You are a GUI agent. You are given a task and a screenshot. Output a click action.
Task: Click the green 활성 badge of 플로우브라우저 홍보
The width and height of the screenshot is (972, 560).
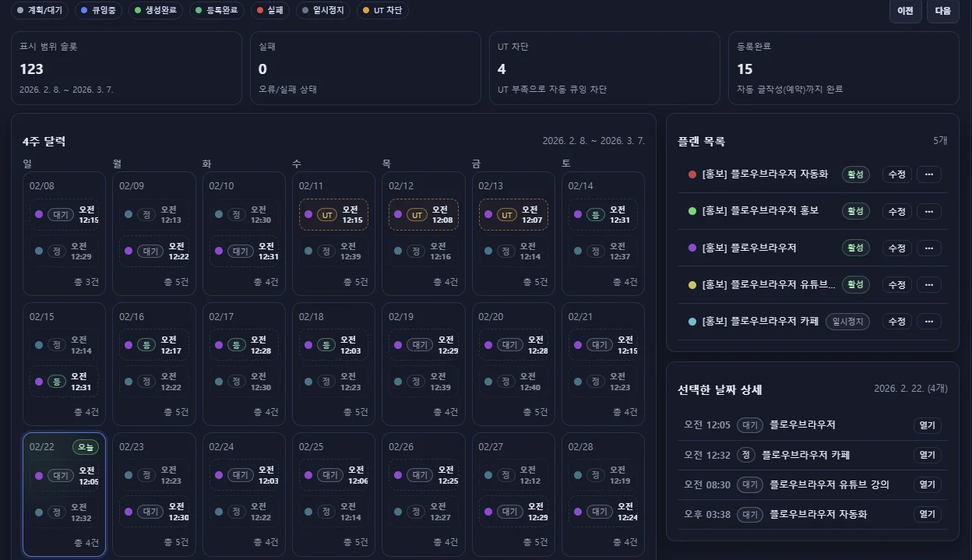coord(855,211)
